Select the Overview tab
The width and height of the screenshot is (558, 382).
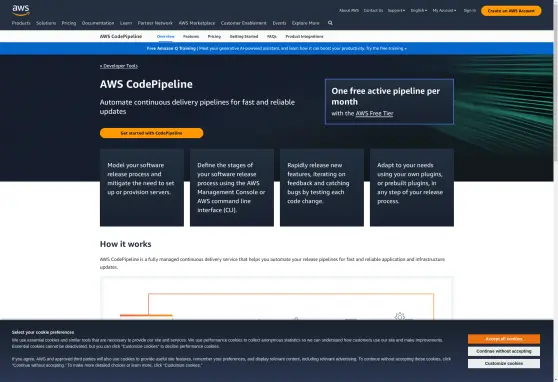pos(165,36)
